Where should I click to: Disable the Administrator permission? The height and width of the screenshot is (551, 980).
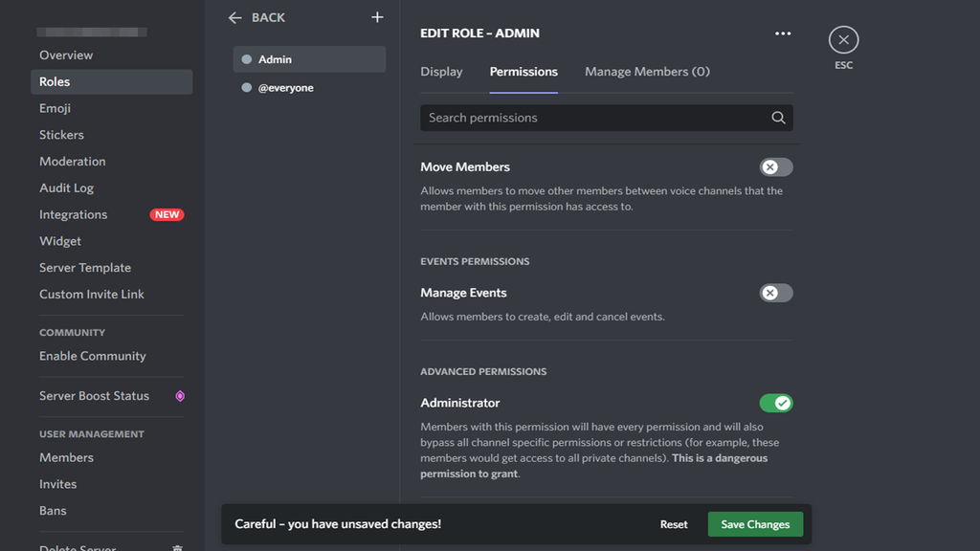[x=776, y=403]
